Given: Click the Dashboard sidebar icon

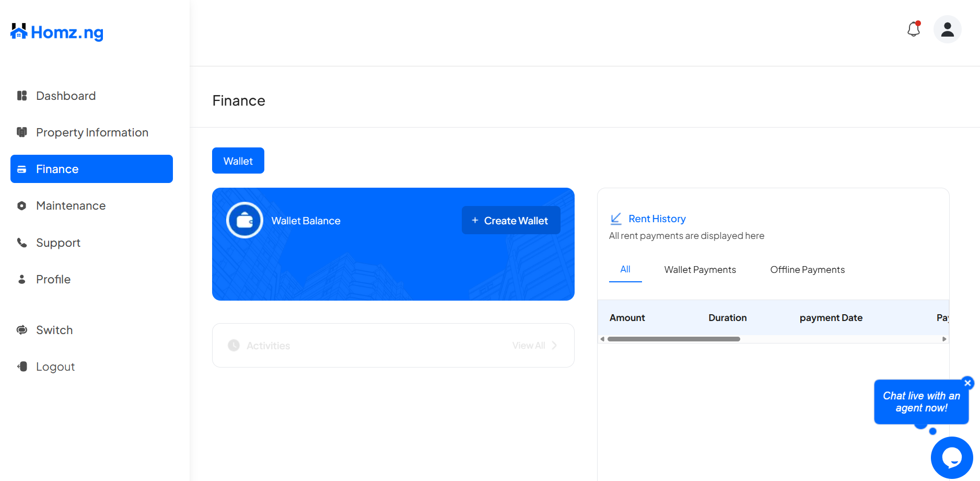Looking at the screenshot, I should click(22, 96).
